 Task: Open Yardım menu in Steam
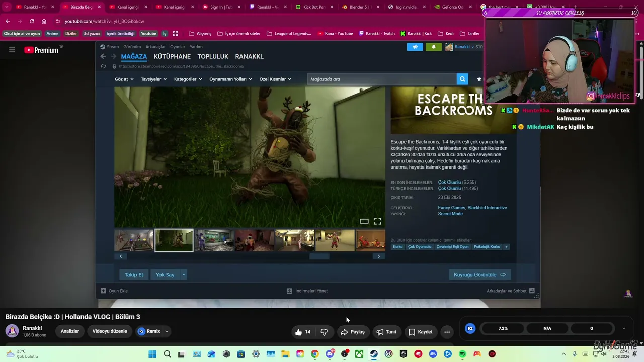196,47
